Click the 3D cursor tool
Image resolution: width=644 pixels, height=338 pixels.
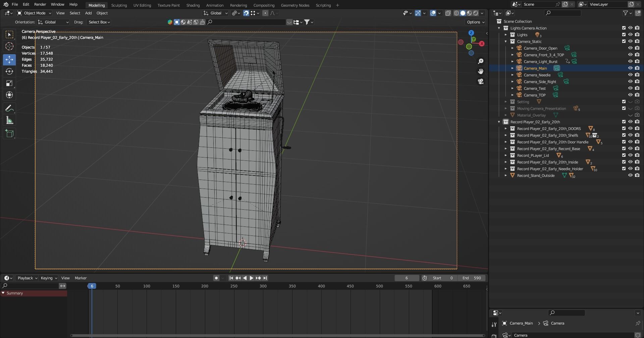(x=9, y=46)
